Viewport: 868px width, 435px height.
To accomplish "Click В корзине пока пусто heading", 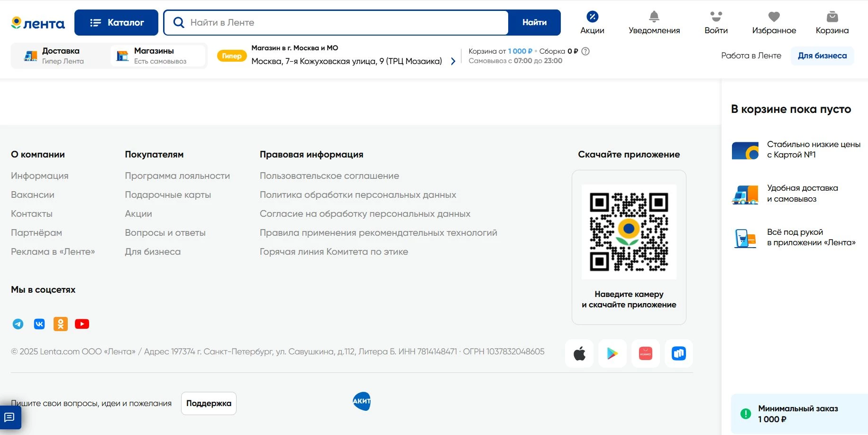I will pyautogui.click(x=791, y=109).
